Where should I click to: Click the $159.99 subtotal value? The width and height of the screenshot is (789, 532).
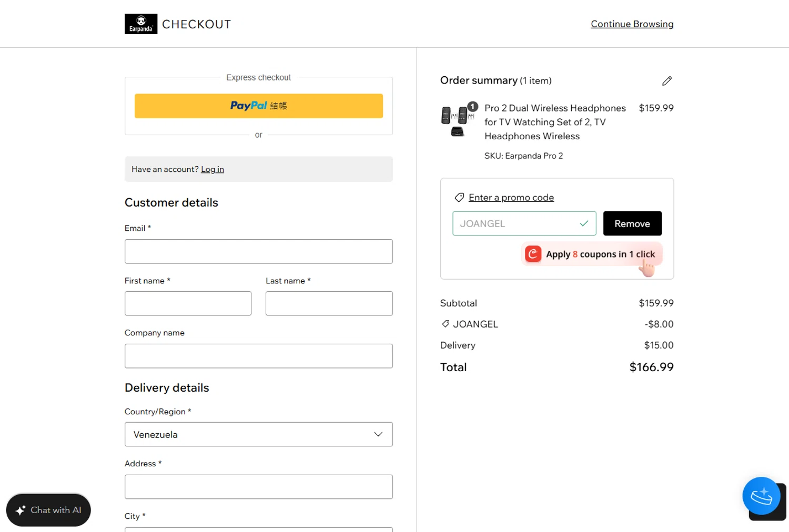[x=656, y=303]
